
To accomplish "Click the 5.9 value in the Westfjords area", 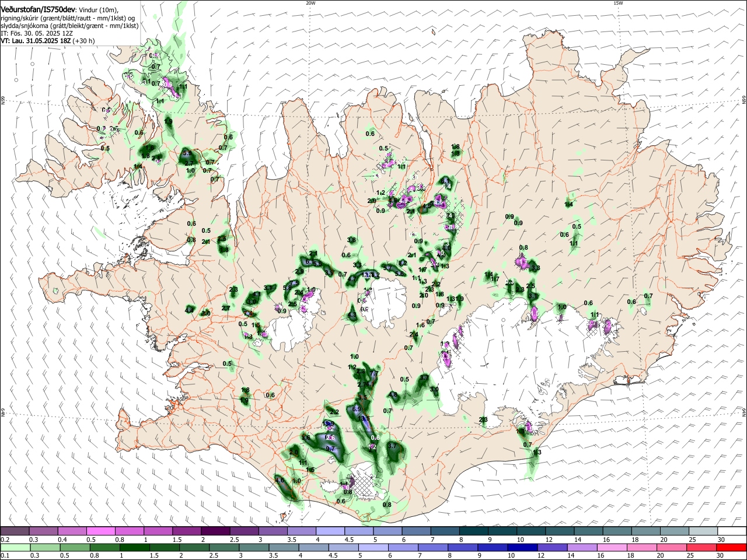I will [x=187, y=153].
